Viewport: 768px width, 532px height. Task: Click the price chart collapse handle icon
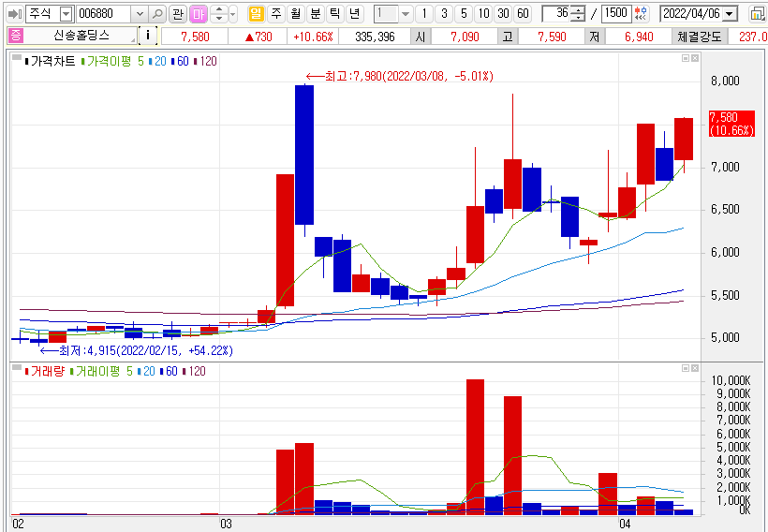pos(17,58)
